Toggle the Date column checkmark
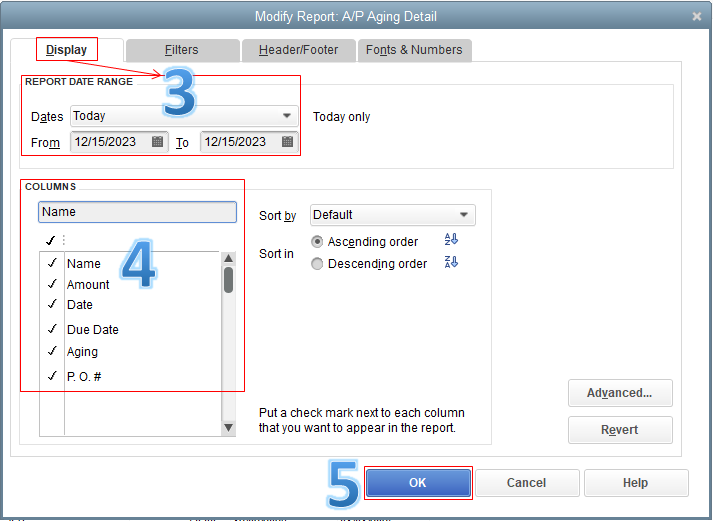Viewport: 713px width, 521px height. (x=52, y=304)
